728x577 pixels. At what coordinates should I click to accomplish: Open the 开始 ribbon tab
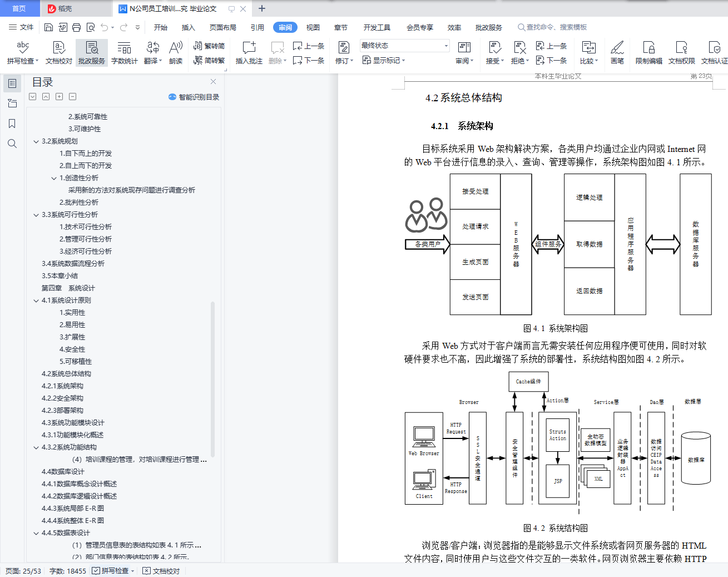click(161, 27)
